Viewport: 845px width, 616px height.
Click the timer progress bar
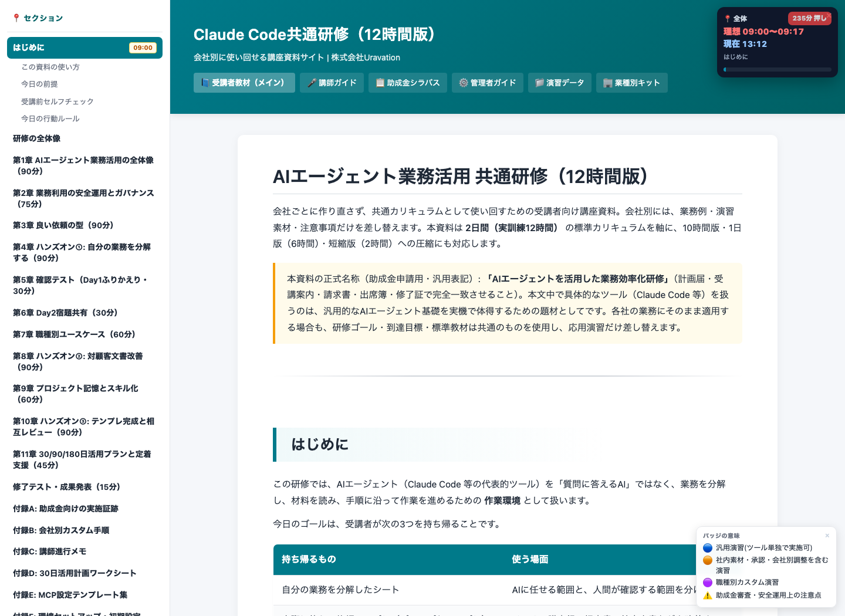click(x=778, y=69)
